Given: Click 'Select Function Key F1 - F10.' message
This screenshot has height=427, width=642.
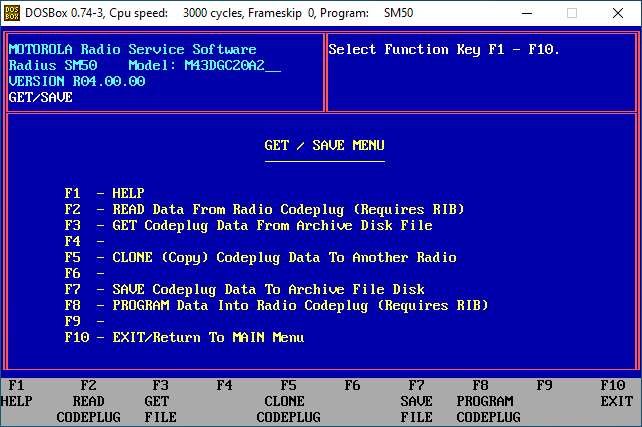Looking at the screenshot, I should (444, 50).
